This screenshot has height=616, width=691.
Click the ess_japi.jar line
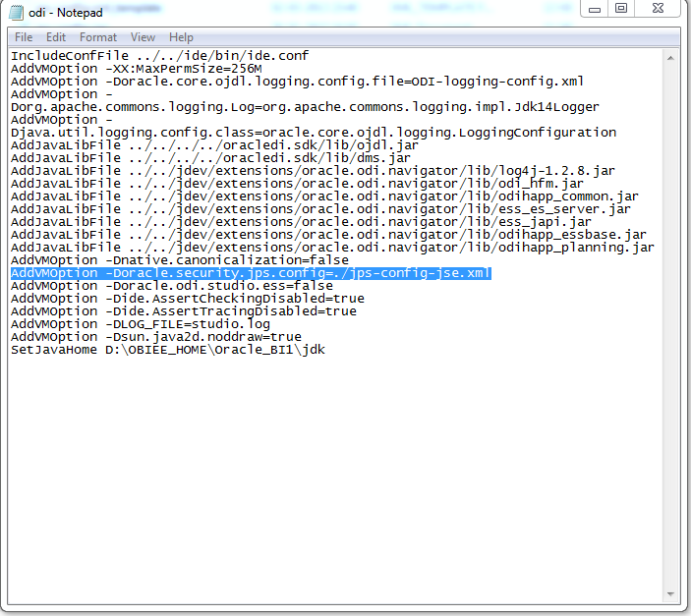[x=301, y=222]
